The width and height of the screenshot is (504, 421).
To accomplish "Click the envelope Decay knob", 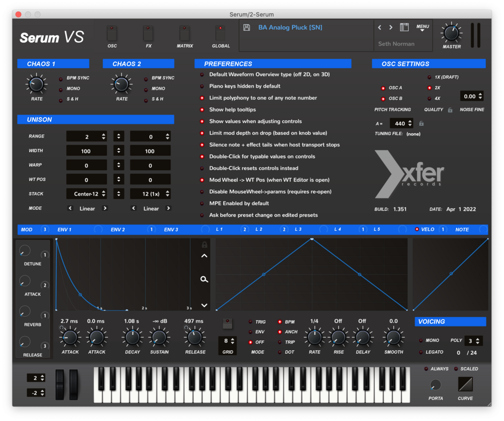I will pyautogui.click(x=132, y=337).
